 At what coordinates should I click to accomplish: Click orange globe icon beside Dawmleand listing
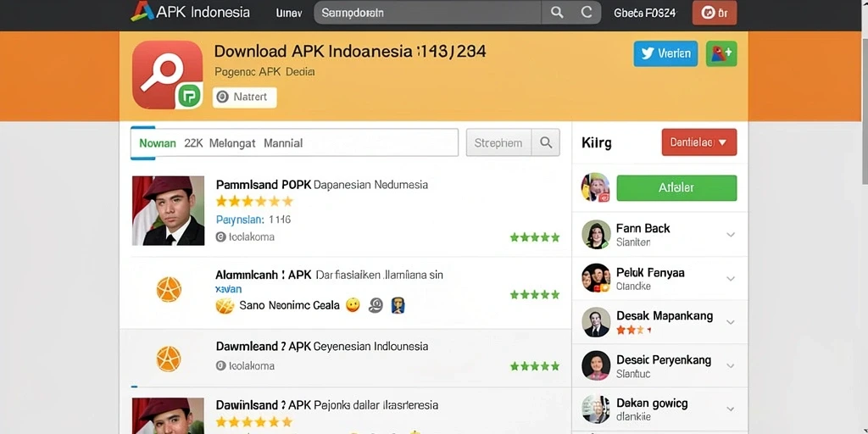169,359
